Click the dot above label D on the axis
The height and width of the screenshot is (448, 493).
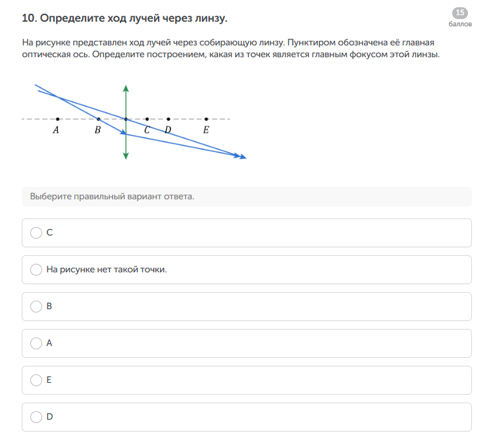[169, 119]
